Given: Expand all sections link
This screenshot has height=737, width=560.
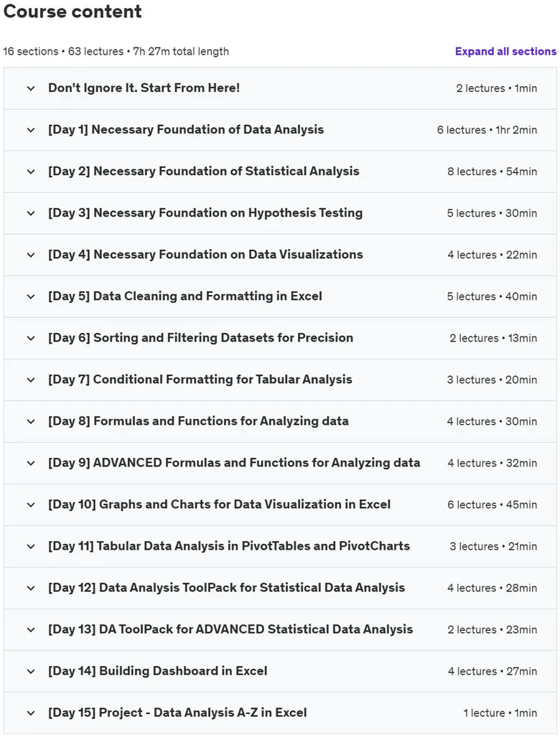Looking at the screenshot, I should (505, 51).
